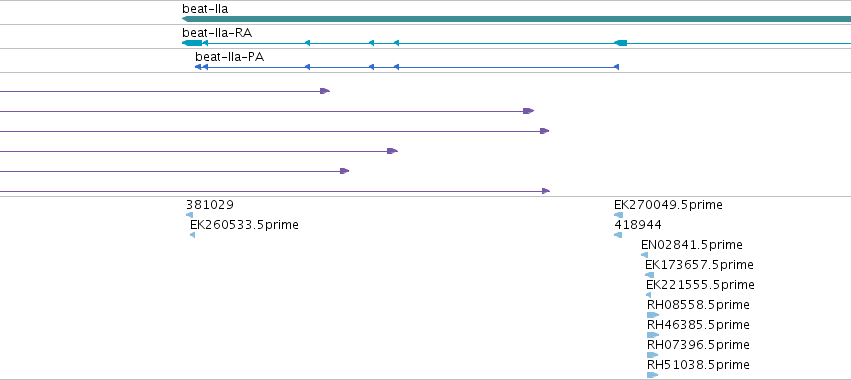Viewport: 851px width, 380px height.
Task: Select the EK221555.5prime EST marker
Action: [649, 295]
